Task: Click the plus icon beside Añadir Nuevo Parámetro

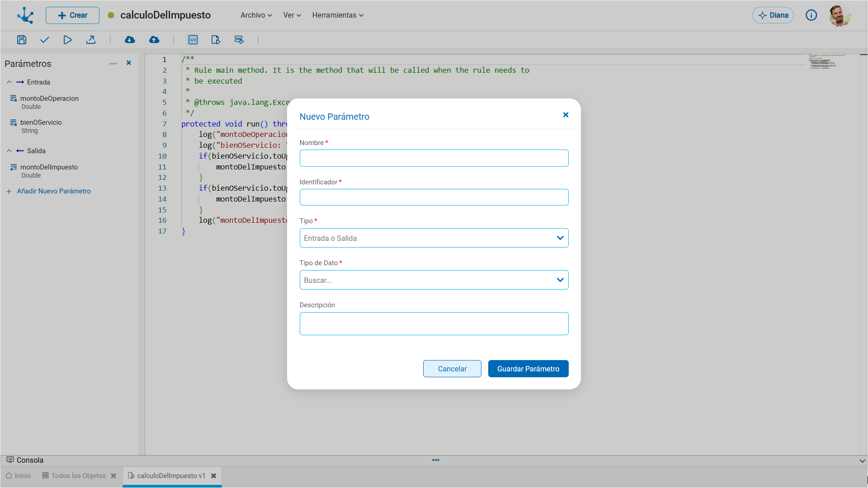Action: [x=9, y=192]
